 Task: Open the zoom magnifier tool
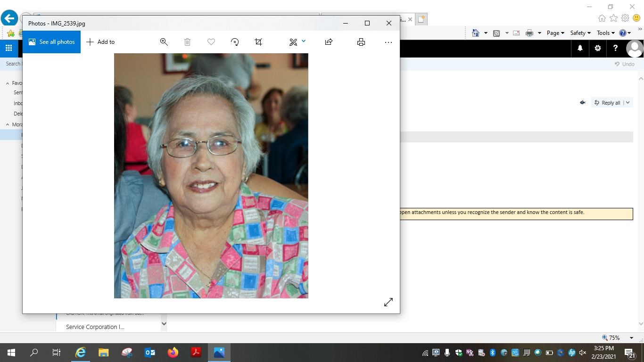(164, 42)
